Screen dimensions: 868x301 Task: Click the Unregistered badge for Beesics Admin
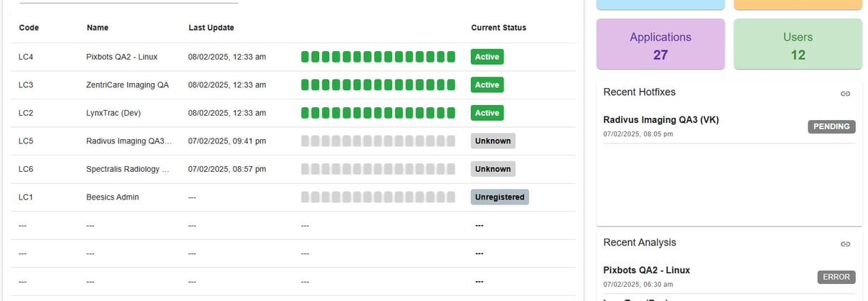[499, 197]
